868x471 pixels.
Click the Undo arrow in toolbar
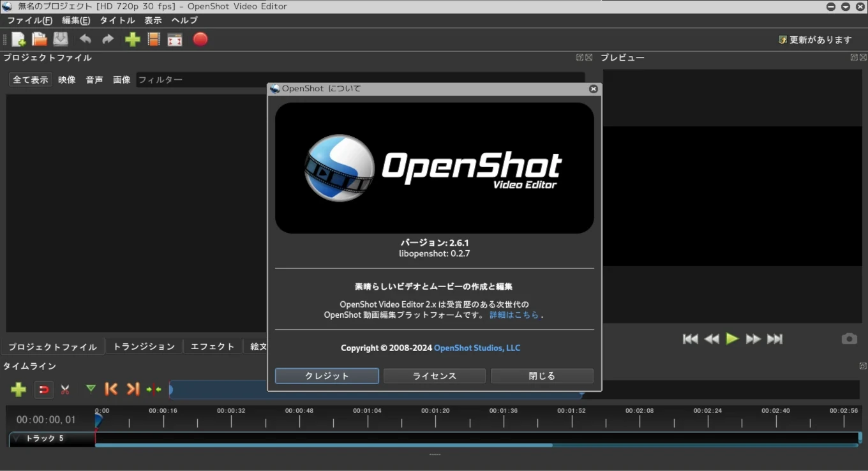pos(85,40)
